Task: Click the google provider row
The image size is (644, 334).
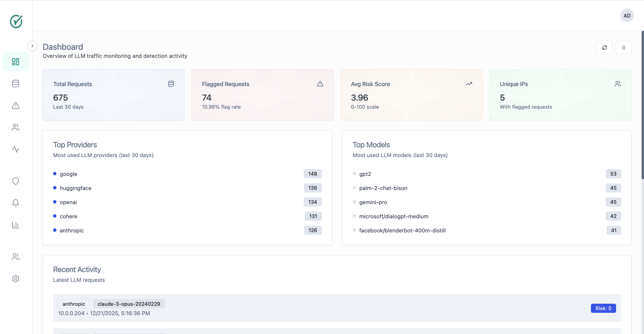Action: [187, 174]
